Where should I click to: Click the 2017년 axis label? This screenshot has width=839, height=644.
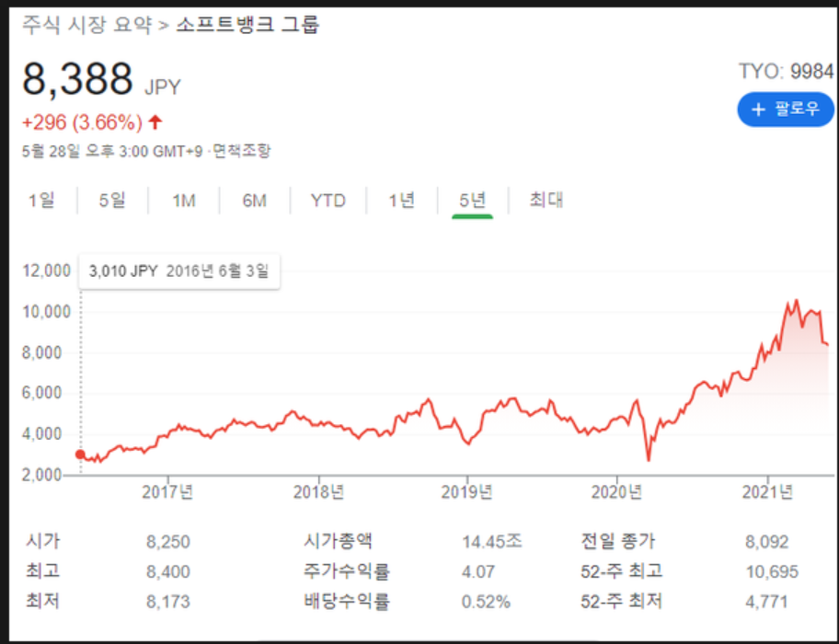pyautogui.click(x=167, y=492)
